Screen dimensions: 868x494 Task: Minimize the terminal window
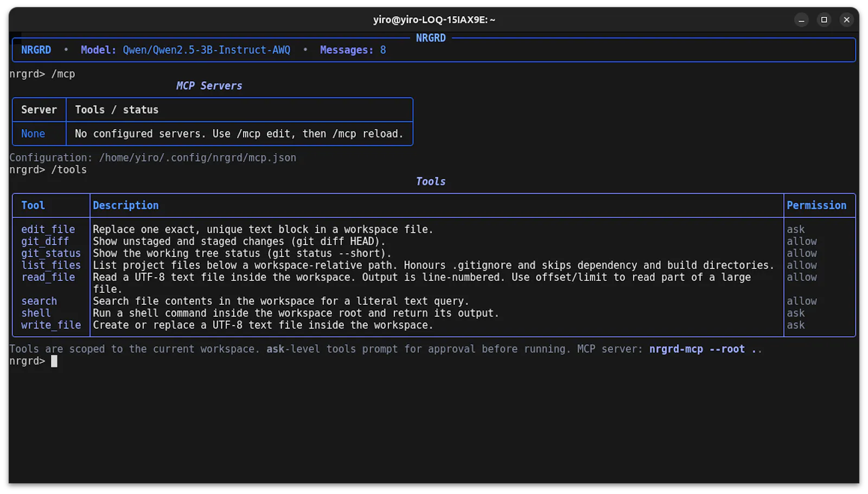click(801, 20)
